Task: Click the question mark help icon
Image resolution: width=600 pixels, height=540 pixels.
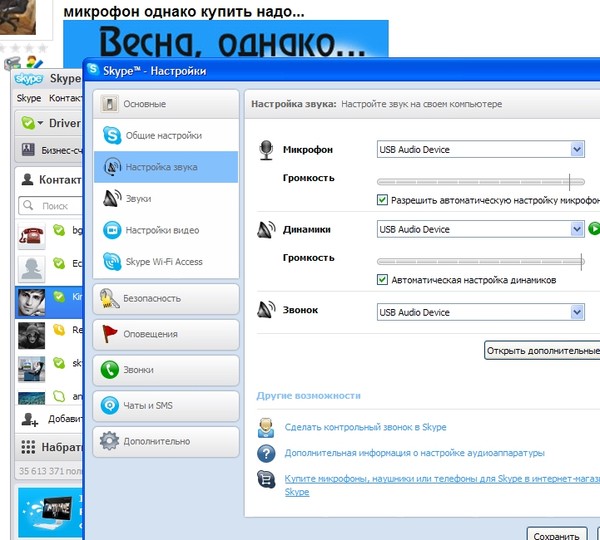Action: pos(266,454)
